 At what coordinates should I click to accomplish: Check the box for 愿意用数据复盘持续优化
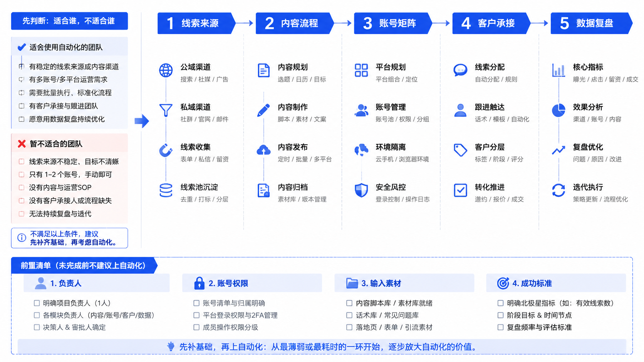pyautogui.click(x=22, y=119)
